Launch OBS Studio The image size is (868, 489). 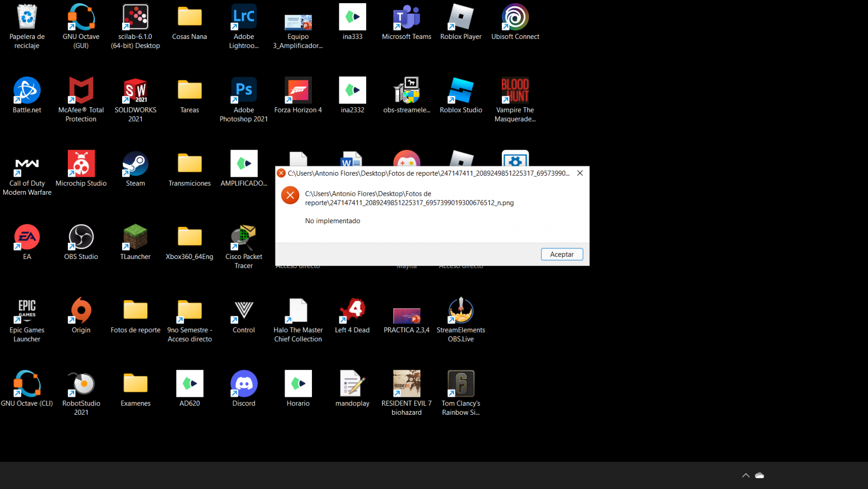click(81, 242)
